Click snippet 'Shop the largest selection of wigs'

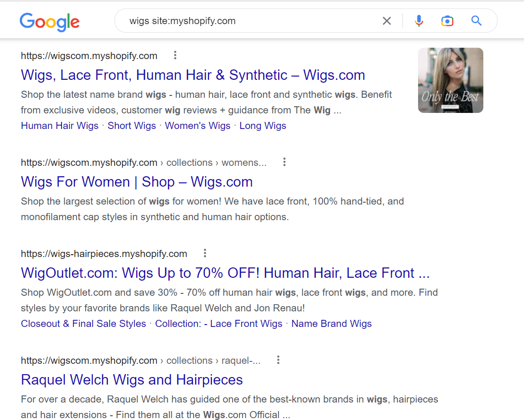(x=212, y=209)
